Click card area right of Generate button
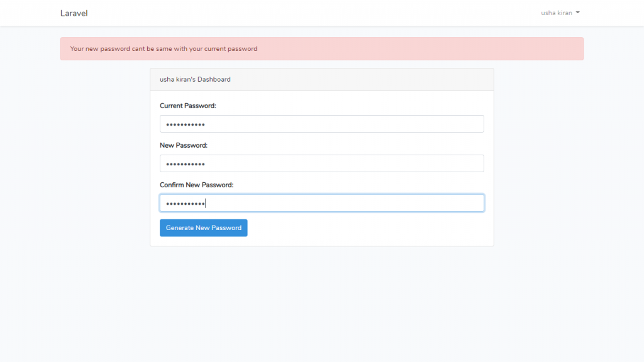 (377, 228)
